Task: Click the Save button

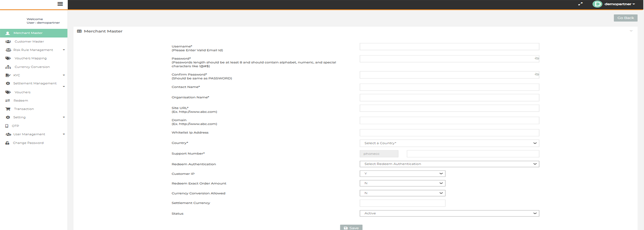Action: pyautogui.click(x=351, y=228)
